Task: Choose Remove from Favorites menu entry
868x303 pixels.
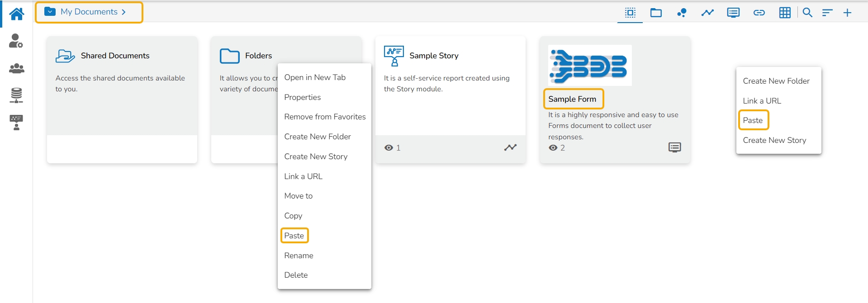Action: tap(325, 117)
